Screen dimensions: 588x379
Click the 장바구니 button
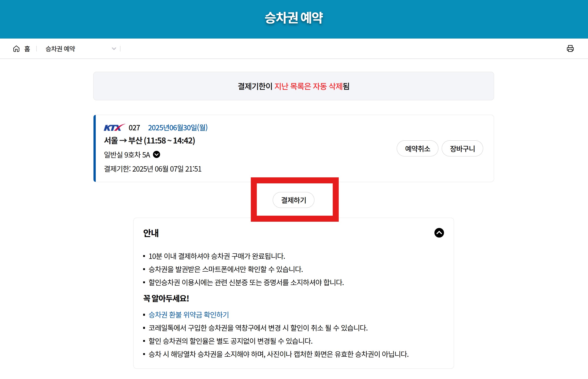pyautogui.click(x=462, y=148)
